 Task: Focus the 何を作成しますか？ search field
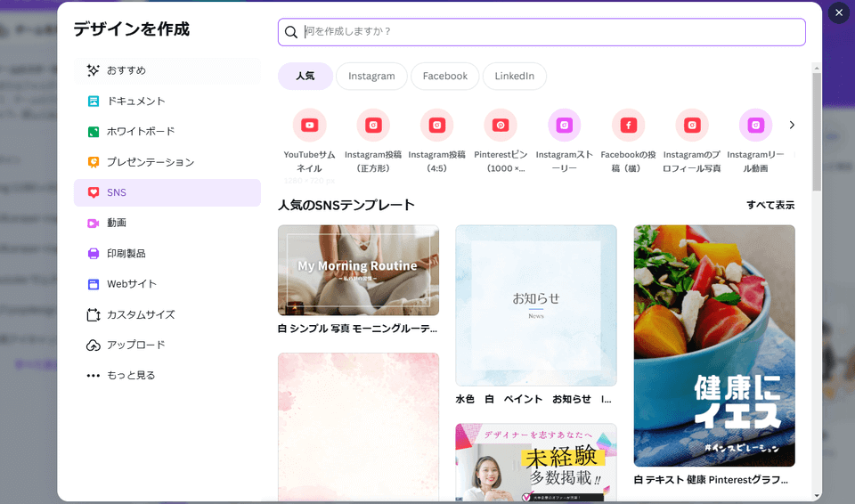tap(541, 32)
